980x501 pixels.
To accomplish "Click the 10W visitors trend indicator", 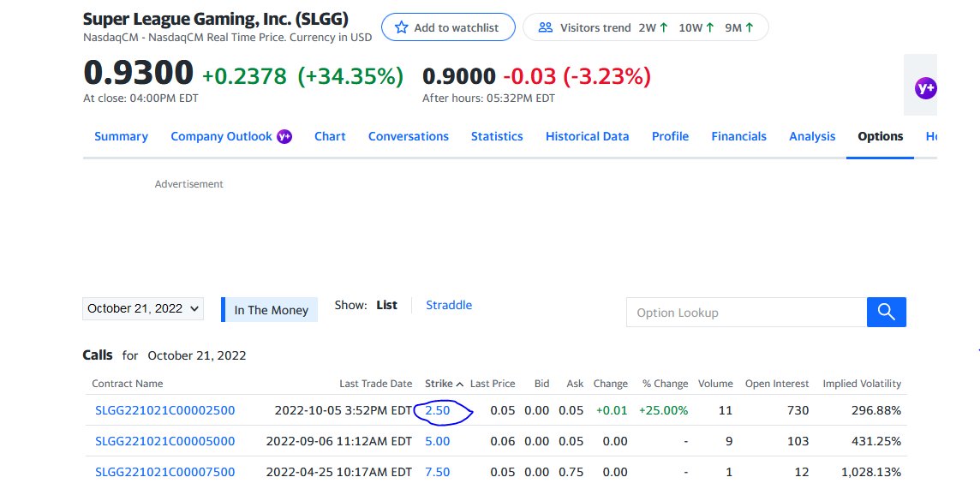I will (696, 27).
